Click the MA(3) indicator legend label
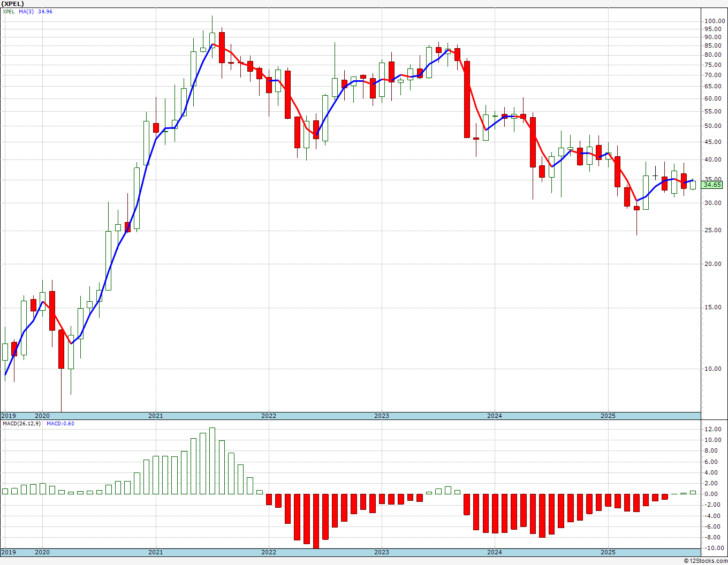The height and width of the screenshot is (565, 728). point(27,12)
